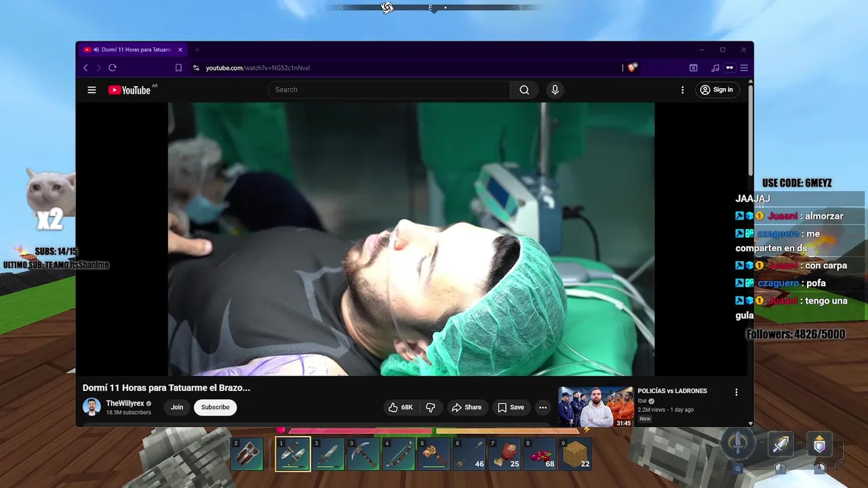Join TheWillyrex channel membership
Screen dimensions: 868x488
[x=177, y=407]
